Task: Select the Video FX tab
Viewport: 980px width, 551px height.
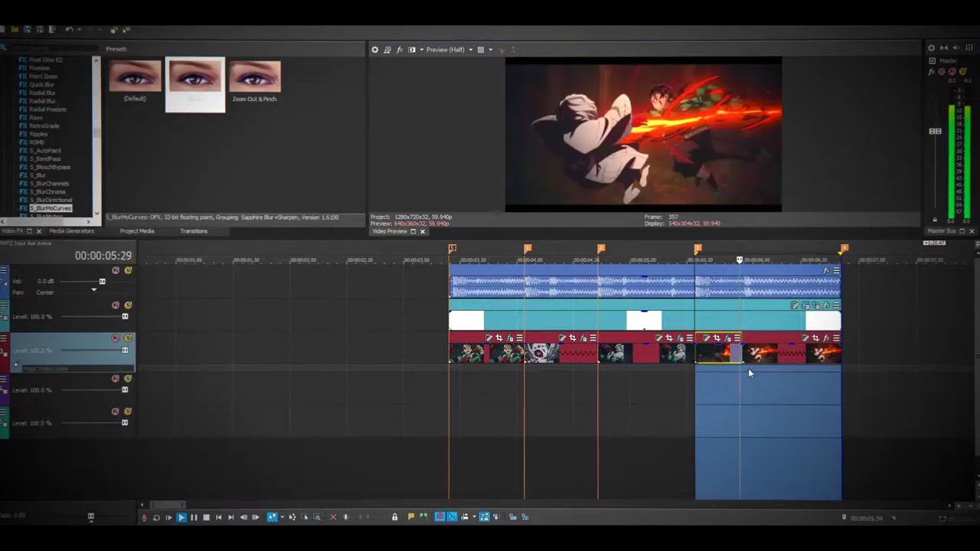Action: click(13, 231)
